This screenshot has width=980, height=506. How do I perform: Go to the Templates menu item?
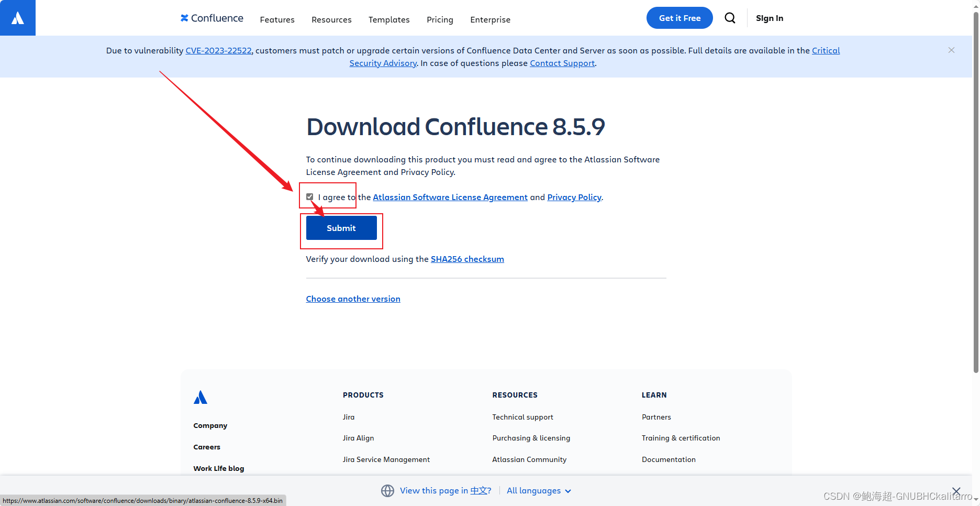389,19
